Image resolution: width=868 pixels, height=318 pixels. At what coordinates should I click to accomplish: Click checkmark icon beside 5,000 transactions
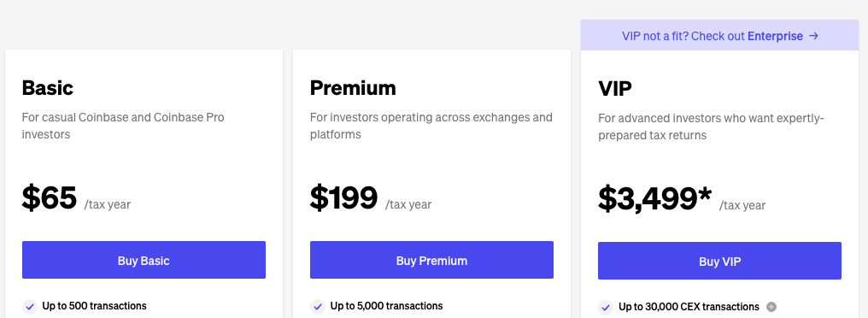tap(317, 306)
